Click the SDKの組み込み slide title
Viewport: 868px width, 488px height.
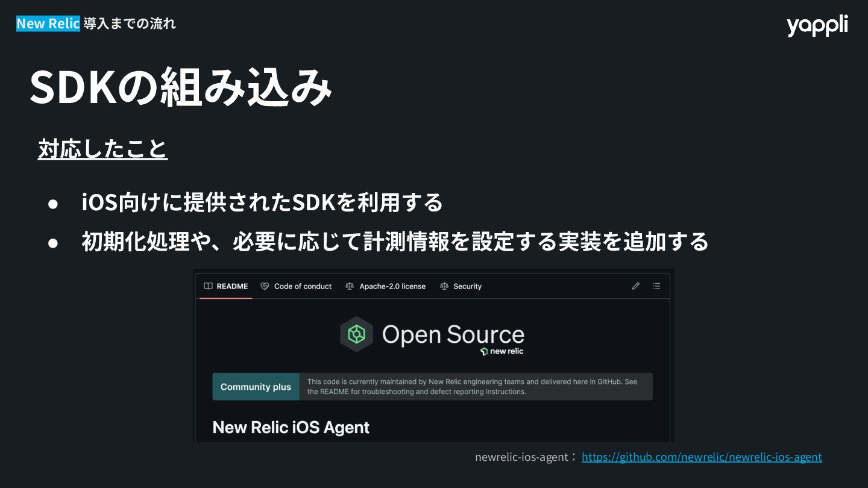tap(180, 87)
